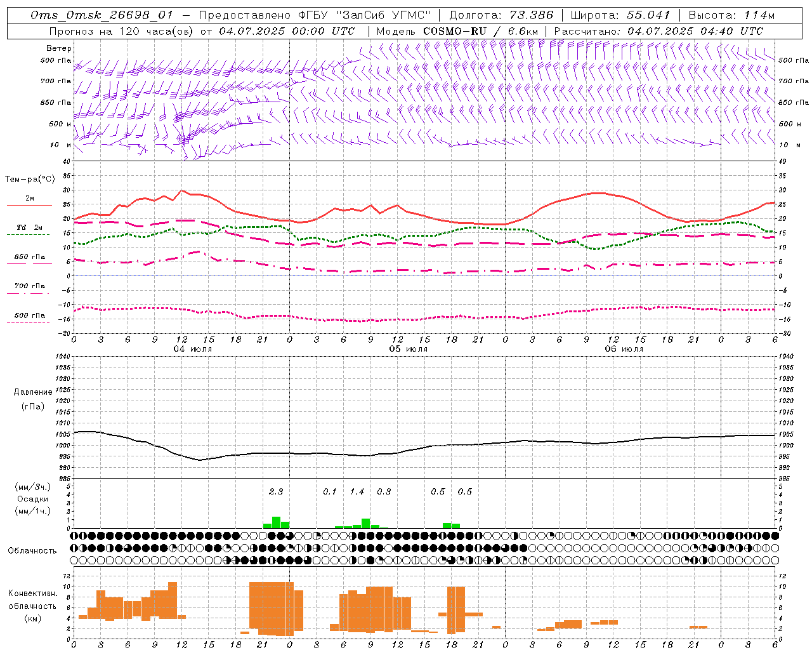Image resolution: width=812 pixels, height=650 pixels.
Task: Click the "Высота: 114м" elevation value
Action: pyautogui.click(x=731, y=15)
